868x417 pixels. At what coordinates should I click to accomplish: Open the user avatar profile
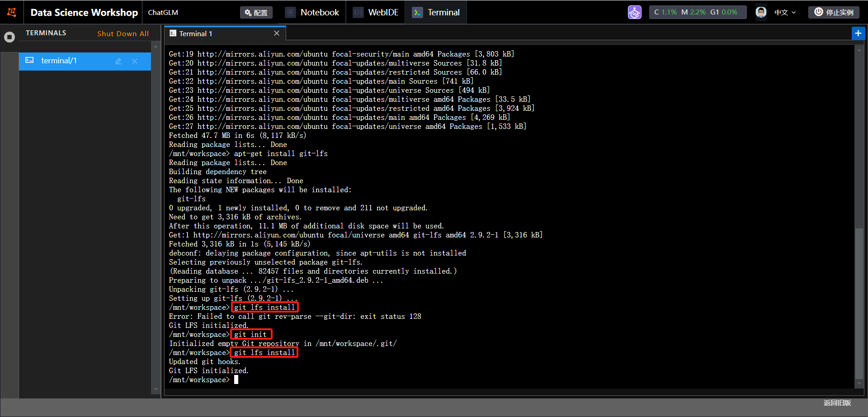coord(761,12)
